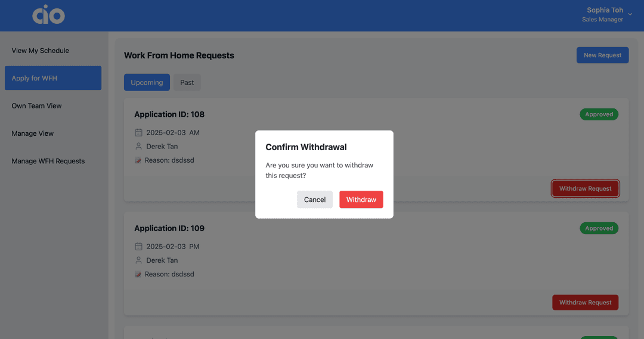
Task: Click the Sophia Toh user name
Action: pyautogui.click(x=605, y=10)
